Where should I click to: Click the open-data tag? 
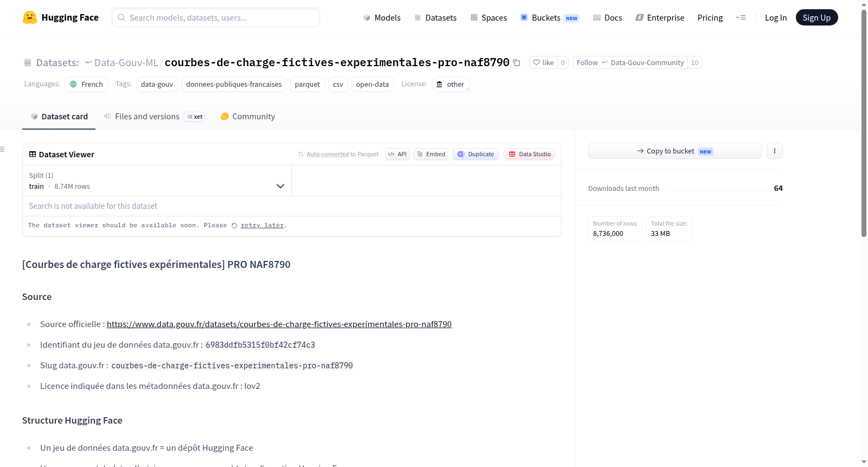(x=372, y=84)
